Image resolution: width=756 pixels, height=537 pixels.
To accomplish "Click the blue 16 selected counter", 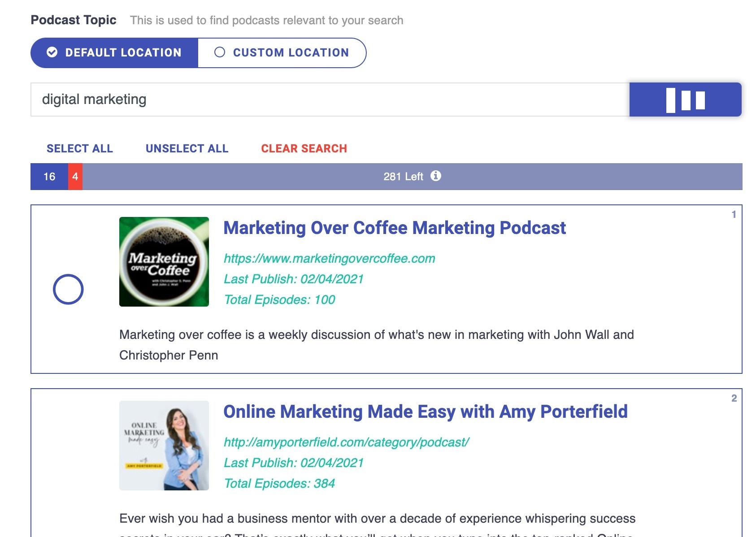I will point(49,177).
